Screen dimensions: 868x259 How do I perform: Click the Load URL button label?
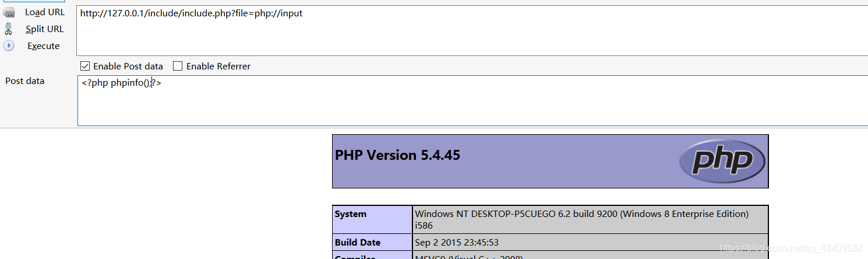click(x=45, y=12)
